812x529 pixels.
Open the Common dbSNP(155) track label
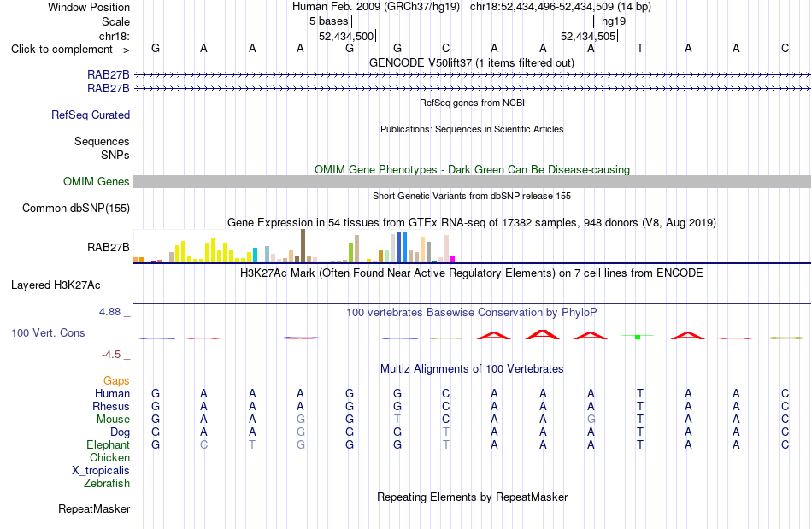(76, 208)
